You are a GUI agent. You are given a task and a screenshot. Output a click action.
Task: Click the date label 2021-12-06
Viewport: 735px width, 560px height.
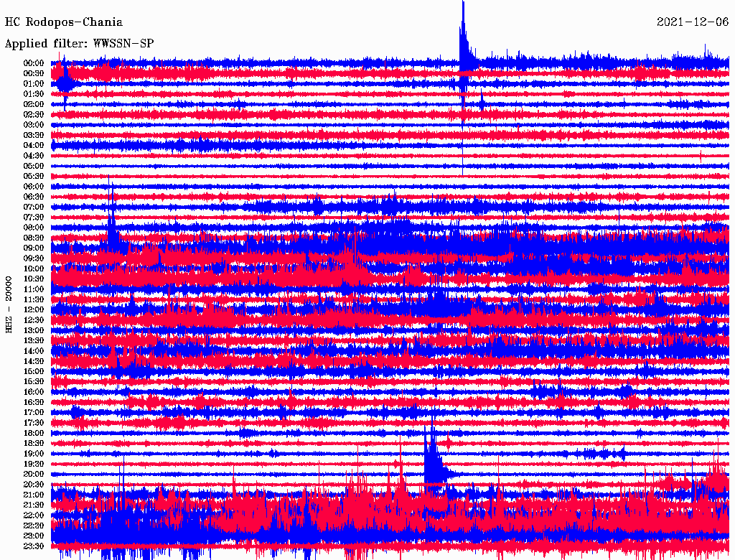pos(693,22)
